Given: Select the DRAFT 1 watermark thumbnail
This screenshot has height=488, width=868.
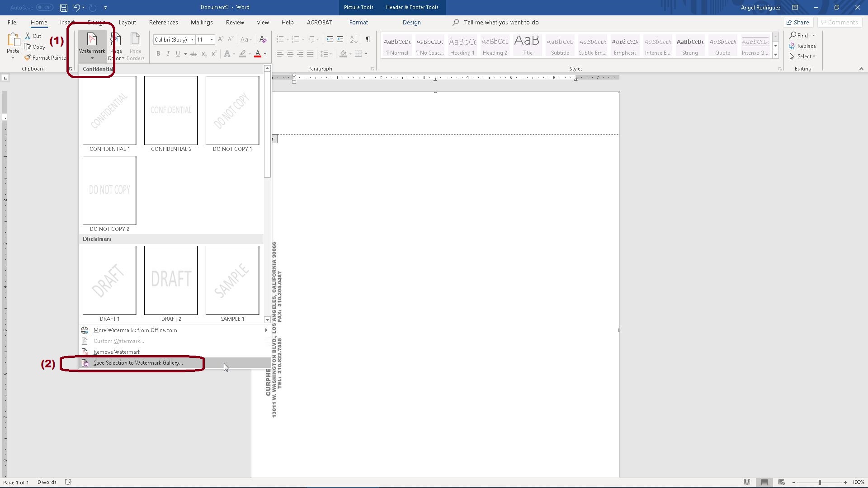Looking at the screenshot, I should [109, 281].
